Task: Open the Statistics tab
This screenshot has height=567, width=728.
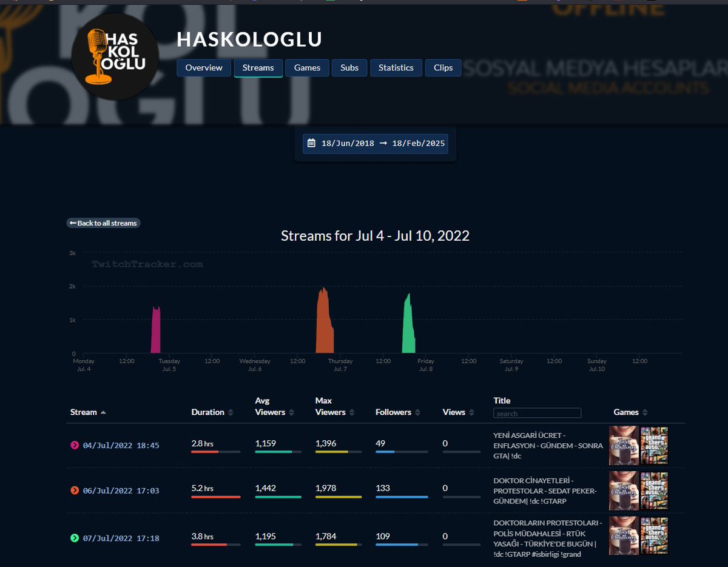Action: click(x=396, y=68)
